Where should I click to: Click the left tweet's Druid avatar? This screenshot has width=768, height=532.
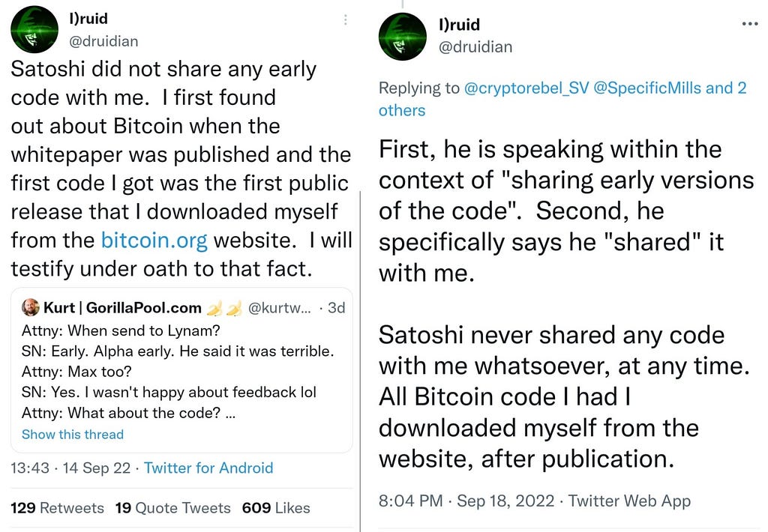coord(34,29)
